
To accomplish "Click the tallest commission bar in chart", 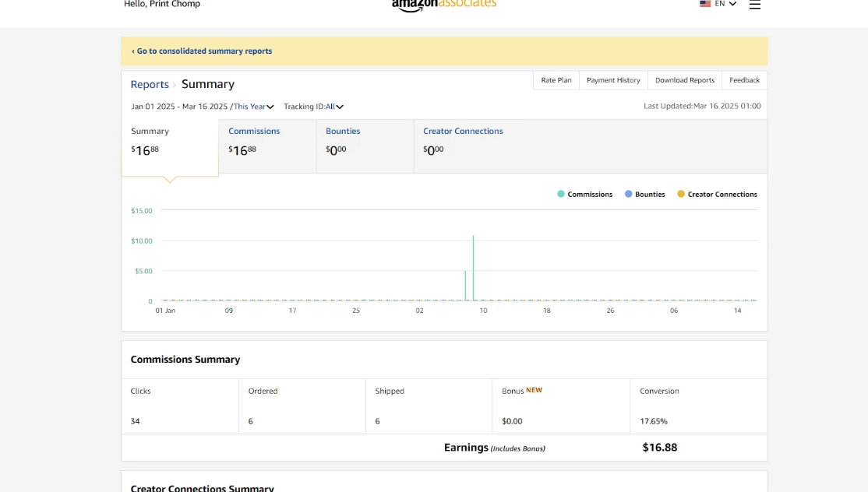I will tap(473, 268).
